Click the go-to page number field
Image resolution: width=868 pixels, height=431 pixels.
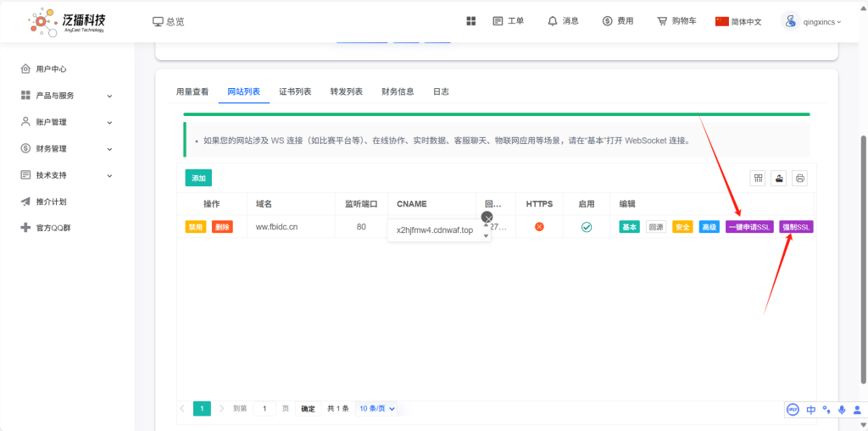(x=264, y=408)
